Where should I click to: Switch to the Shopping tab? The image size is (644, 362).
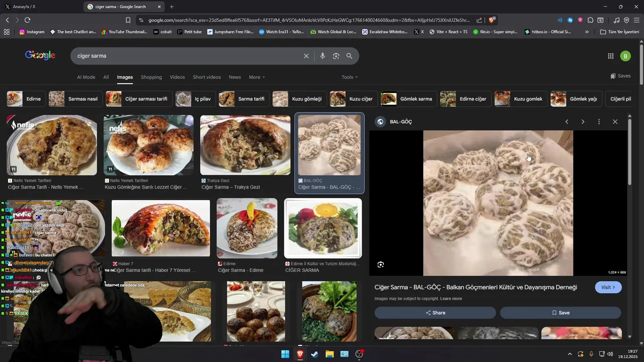[151, 77]
